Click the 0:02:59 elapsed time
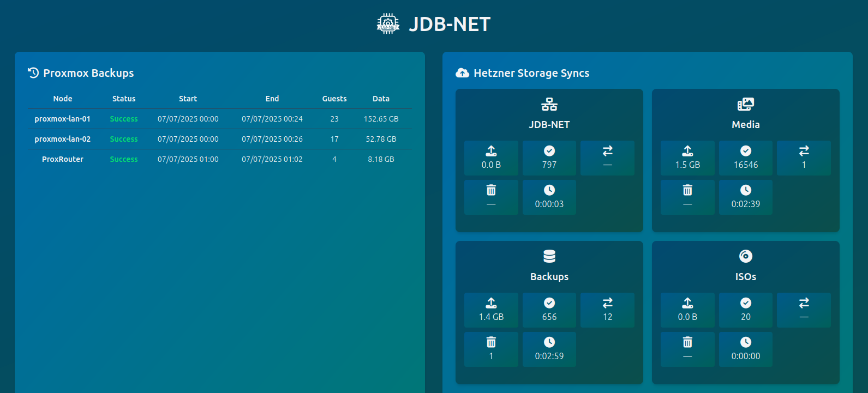868x393 pixels. [x=549, y=356]
